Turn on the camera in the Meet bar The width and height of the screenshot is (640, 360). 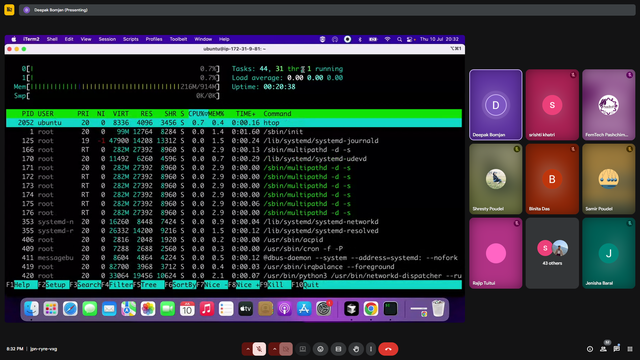coord(286,349)
